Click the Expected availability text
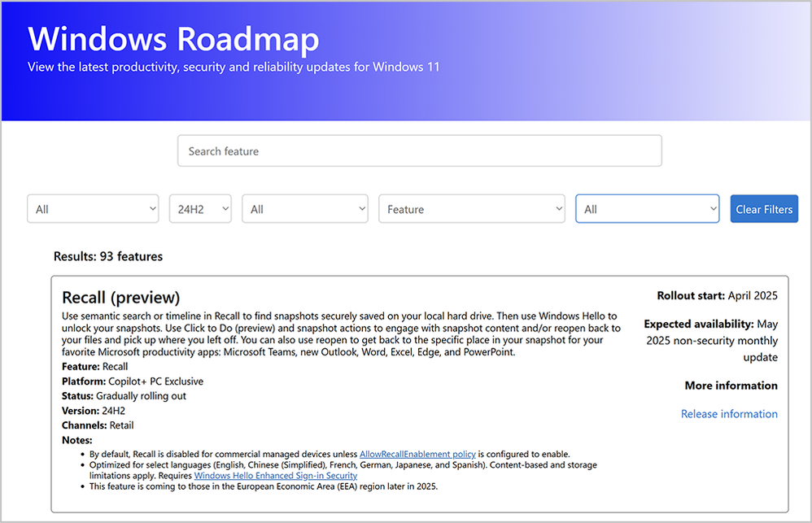Screen dimensions: 812x523 pos(711,340)
